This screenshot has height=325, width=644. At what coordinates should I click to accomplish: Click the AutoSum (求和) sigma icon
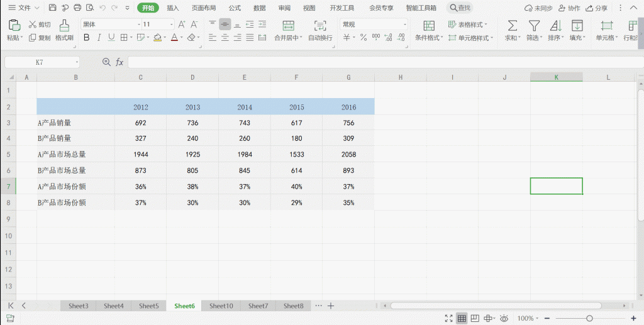[x=512, y=25]
